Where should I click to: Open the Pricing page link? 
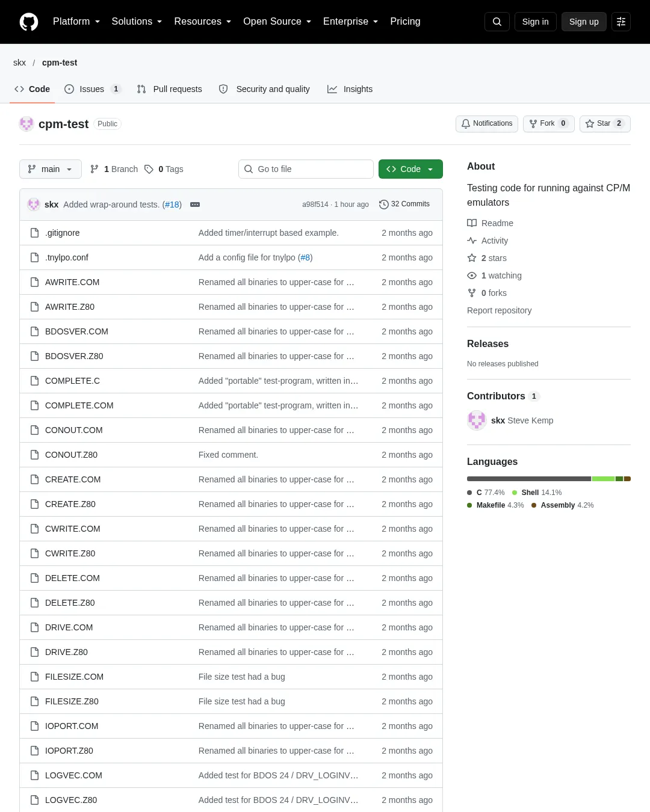[405, 22]
